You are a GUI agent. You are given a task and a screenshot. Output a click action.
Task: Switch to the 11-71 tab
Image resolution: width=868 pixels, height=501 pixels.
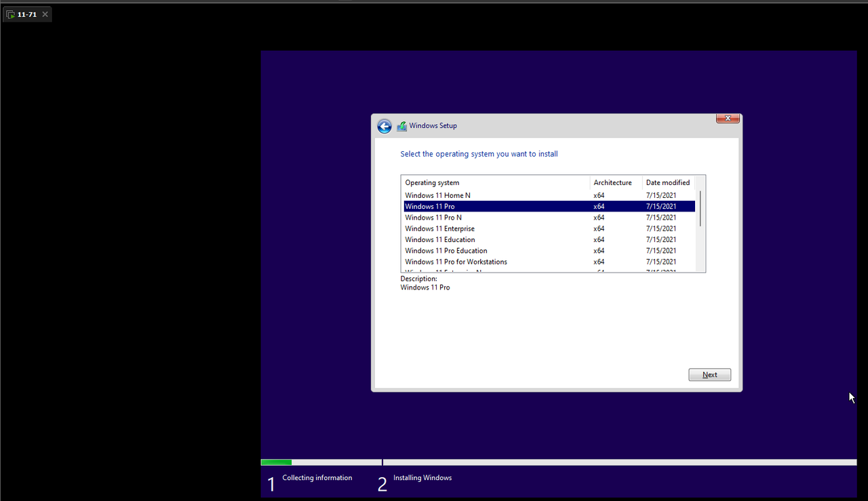pos(27,14)
